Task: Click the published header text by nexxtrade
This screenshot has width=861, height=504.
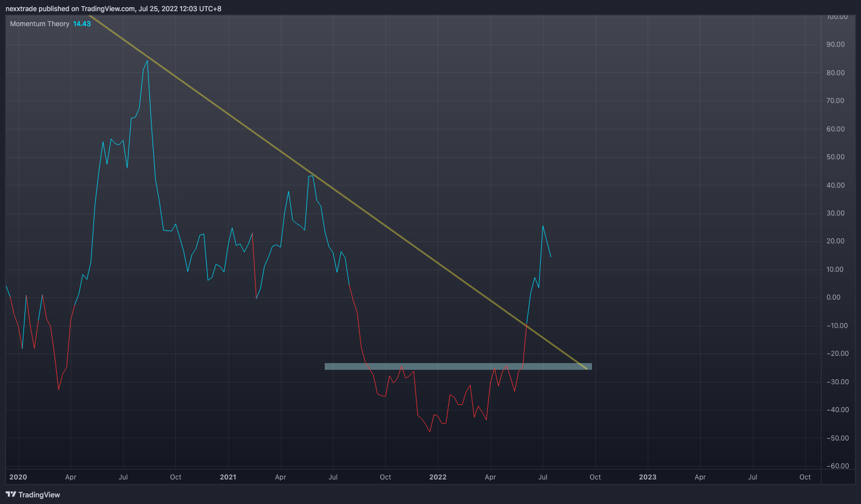Action: coord(114,9)
